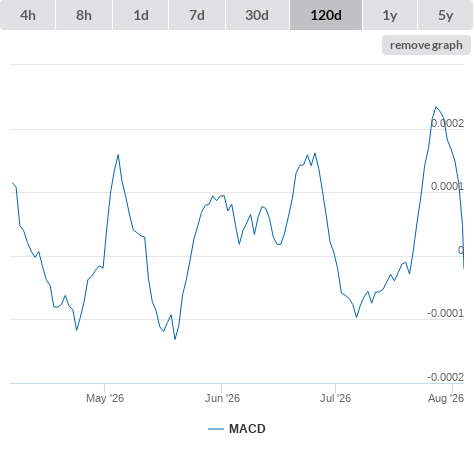
Task: Click the -0.0002 y-axis label
Action: click(445, 377)
